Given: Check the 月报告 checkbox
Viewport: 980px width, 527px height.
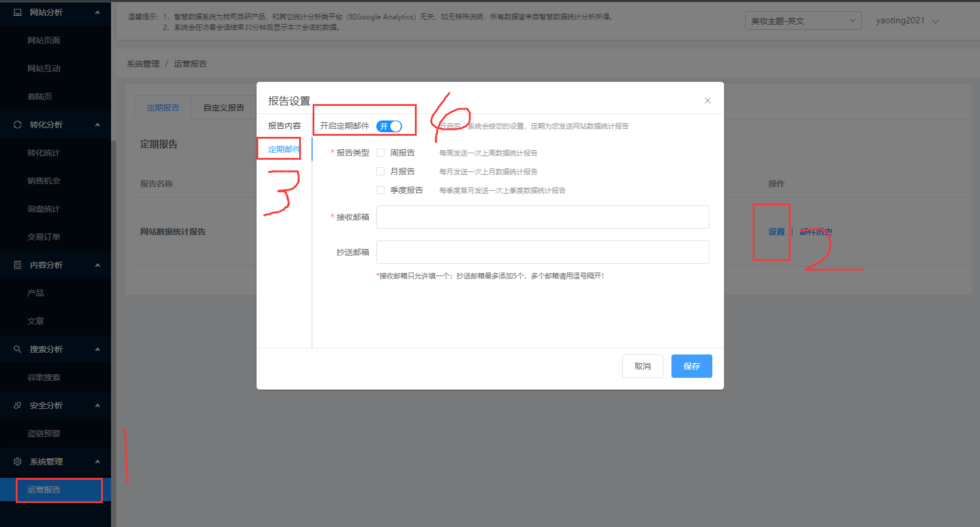Looking at the screenshot, I should click(380, 171).
